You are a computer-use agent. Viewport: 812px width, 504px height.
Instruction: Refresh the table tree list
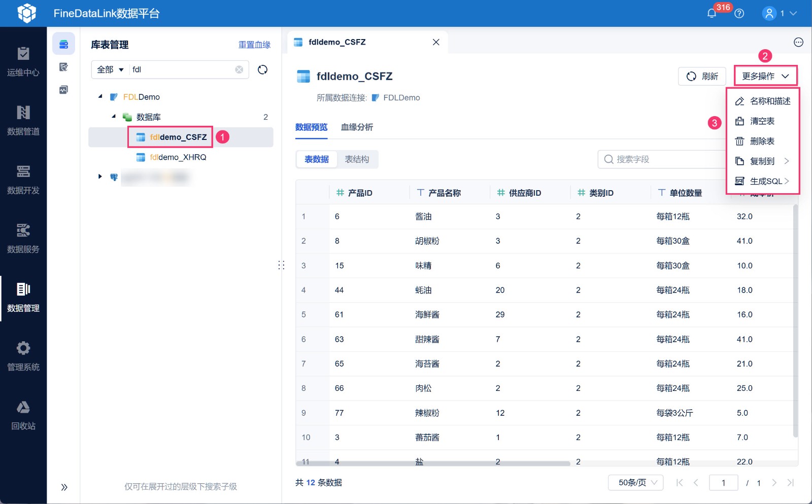coord(262,69)
